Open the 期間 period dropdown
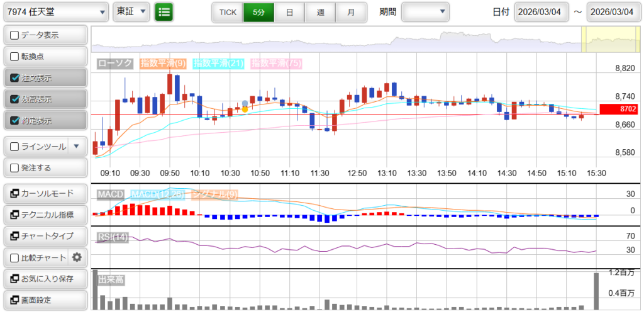Image resolution: width=644 pixels, height=314 pixels. pos(425,12)
